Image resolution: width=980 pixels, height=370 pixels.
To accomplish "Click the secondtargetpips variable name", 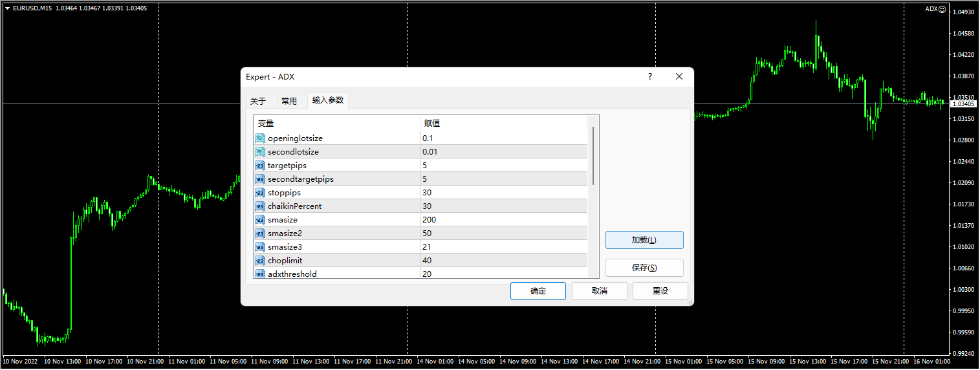I will click(301, 179).
